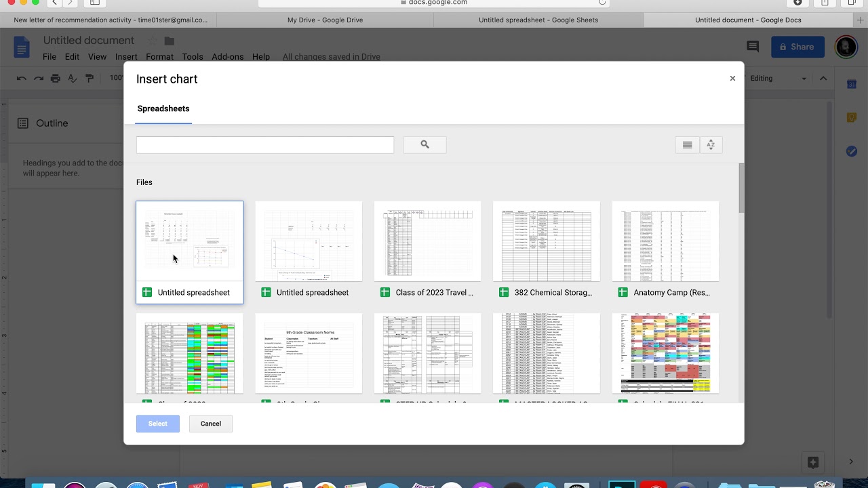Switch to My Drive - Google Drive tab

point(325,20)
